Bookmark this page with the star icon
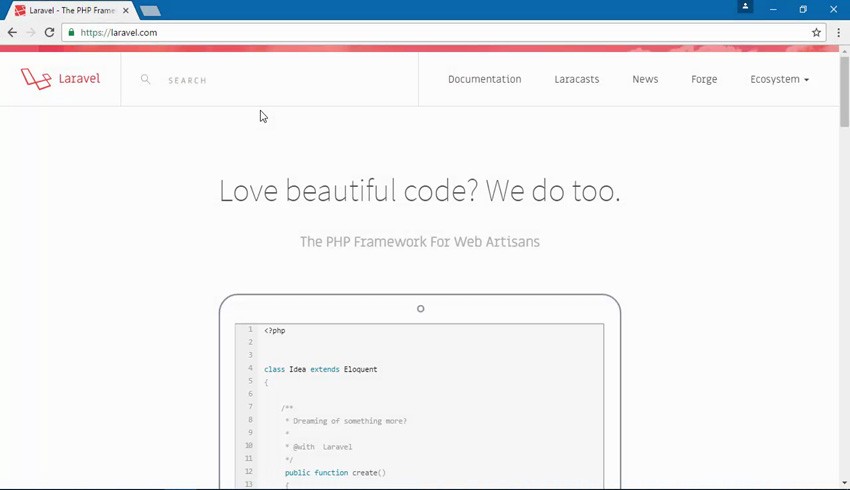The height and width of the screenshot is (490, 850). point(816,33)
